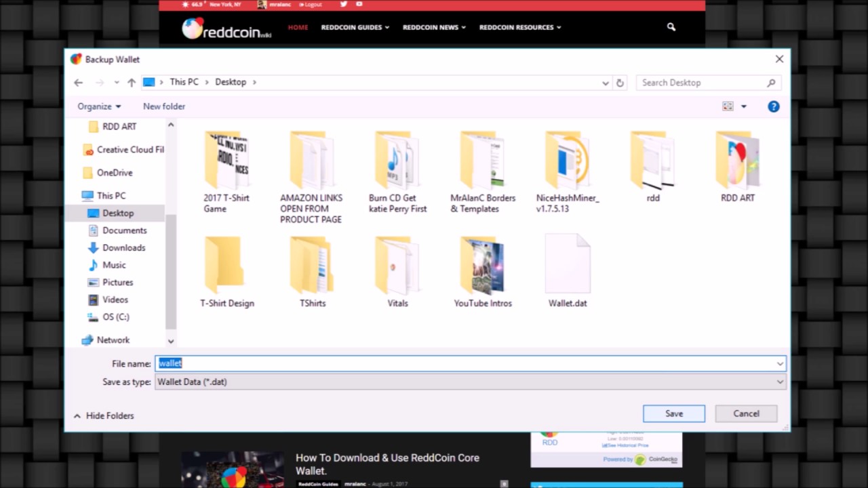Expand the address bar history dropdown

(606, 83)
